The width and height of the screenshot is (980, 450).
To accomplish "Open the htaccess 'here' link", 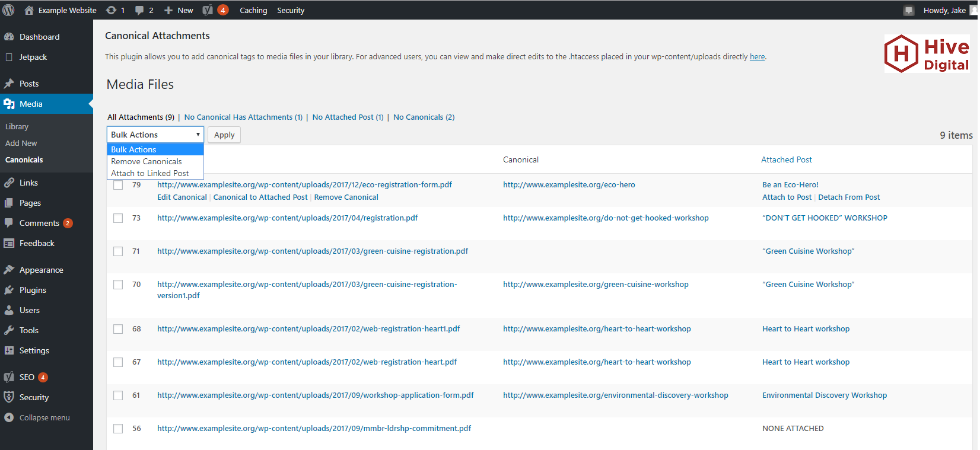I will click(757, 57).
